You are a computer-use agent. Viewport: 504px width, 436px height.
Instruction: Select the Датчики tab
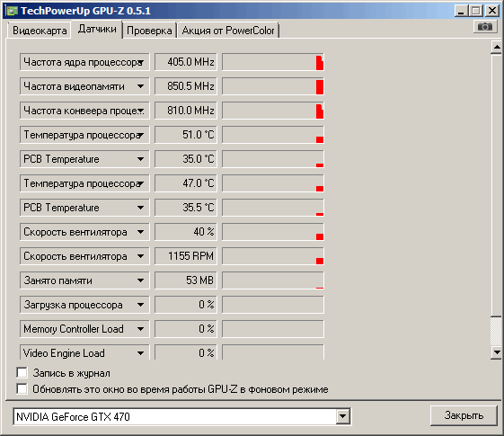[97, 30]
